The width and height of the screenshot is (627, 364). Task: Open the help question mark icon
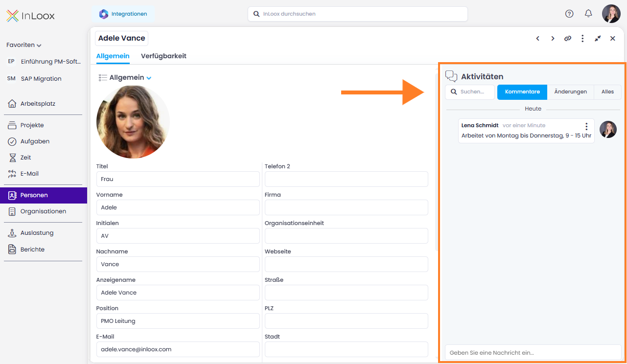click(x=569, y=14)
